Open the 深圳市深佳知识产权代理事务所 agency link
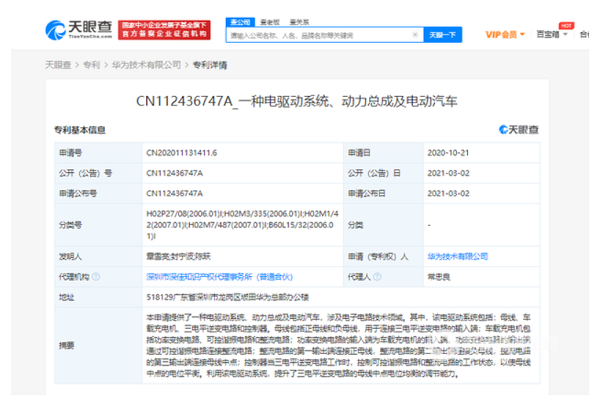This screenshot has height=400, width=600. [219, 277]
